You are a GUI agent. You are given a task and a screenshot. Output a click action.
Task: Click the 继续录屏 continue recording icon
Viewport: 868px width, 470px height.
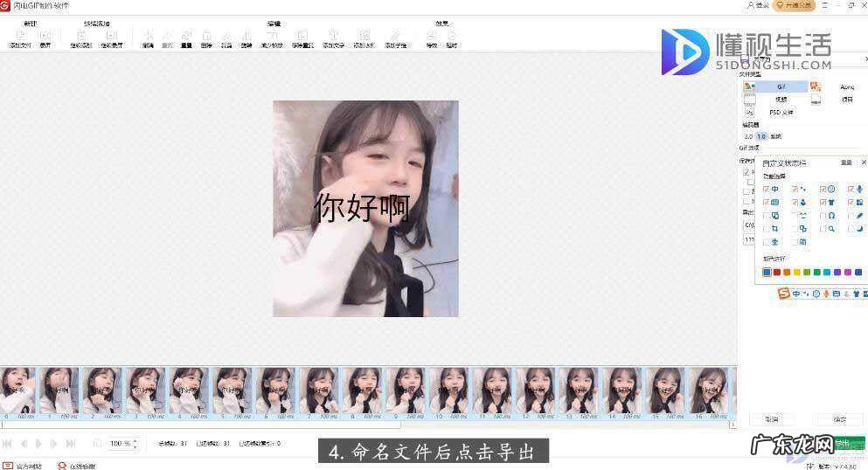[x=111, y=35]
